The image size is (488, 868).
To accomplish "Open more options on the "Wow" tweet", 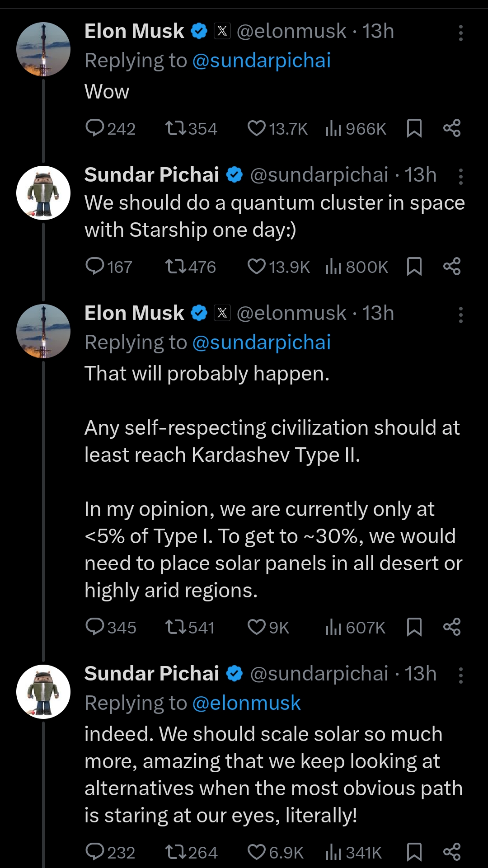I will (460, 33).
